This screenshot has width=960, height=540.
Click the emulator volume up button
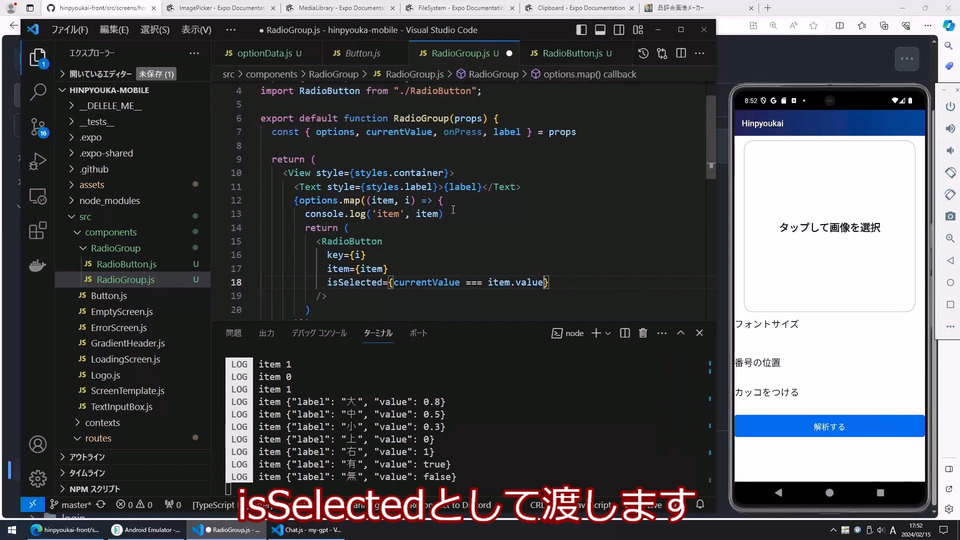click(950, 129)
